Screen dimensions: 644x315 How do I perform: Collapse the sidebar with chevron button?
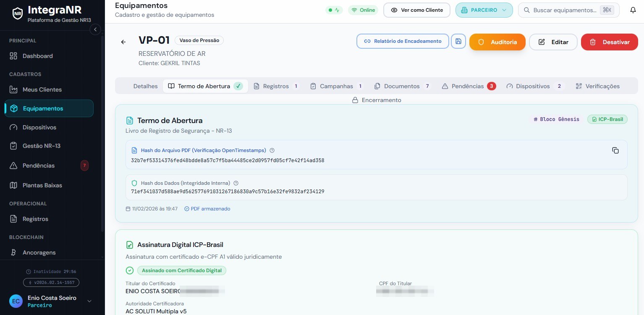95,29
